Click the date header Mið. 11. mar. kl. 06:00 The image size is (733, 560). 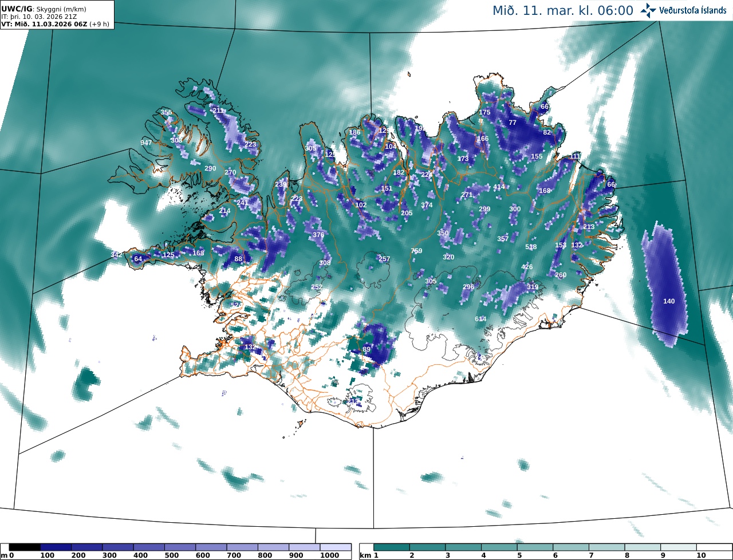coord(563,10)
